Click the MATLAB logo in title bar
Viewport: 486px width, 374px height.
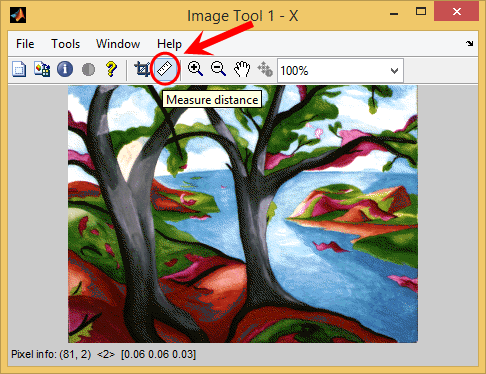pyautogui.click(x=18, y=15)
